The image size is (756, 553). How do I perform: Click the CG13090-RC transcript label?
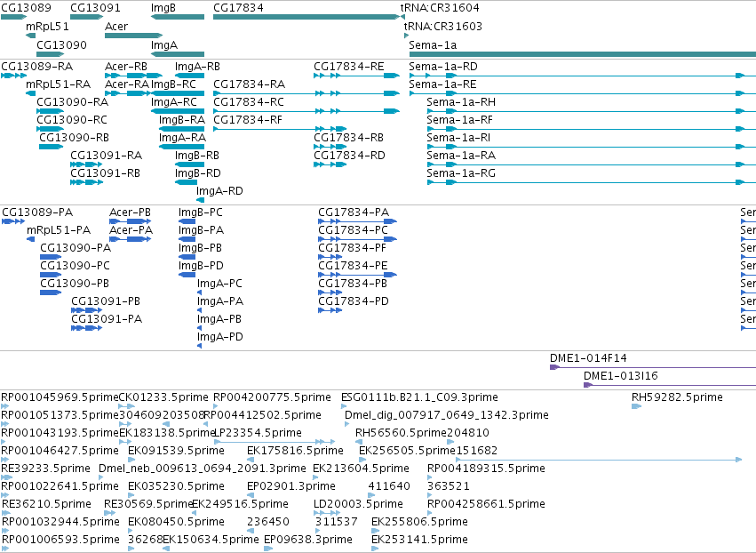(72, 120)
